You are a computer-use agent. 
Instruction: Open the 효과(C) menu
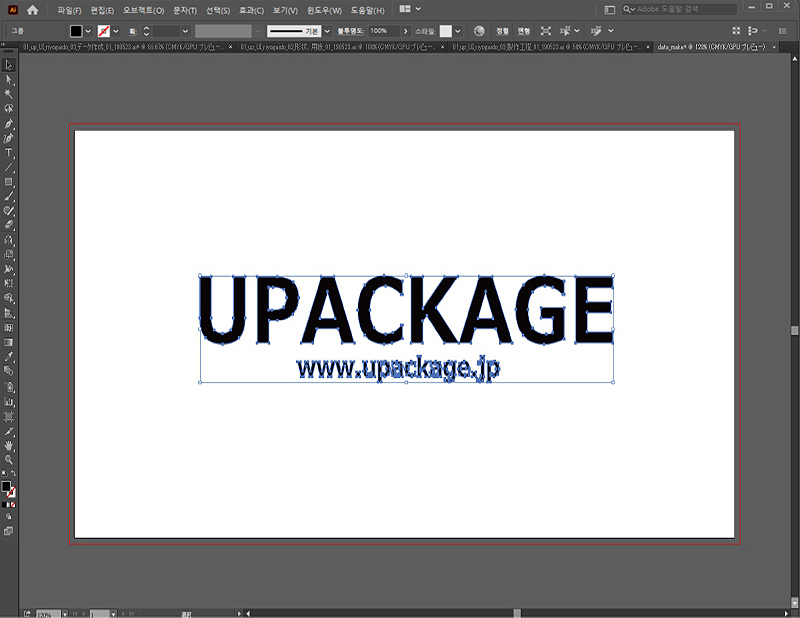tap(252, 10)
